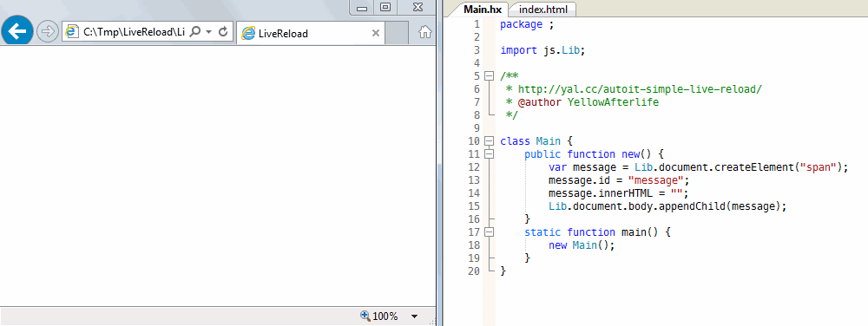The height and width of the screenshot is (326, 868).
Task: Switch to the Main.hx editor tab
Action: coord(482,10)
